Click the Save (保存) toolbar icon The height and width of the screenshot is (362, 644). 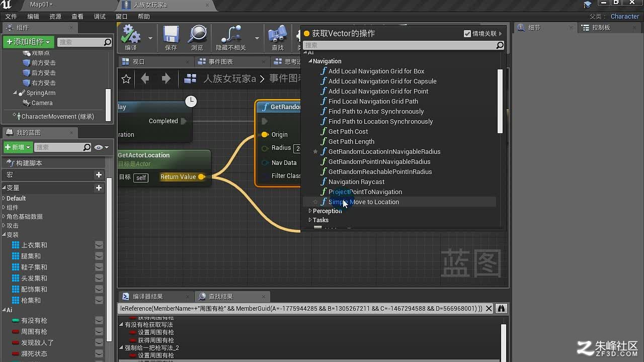[x=171, y=35]
